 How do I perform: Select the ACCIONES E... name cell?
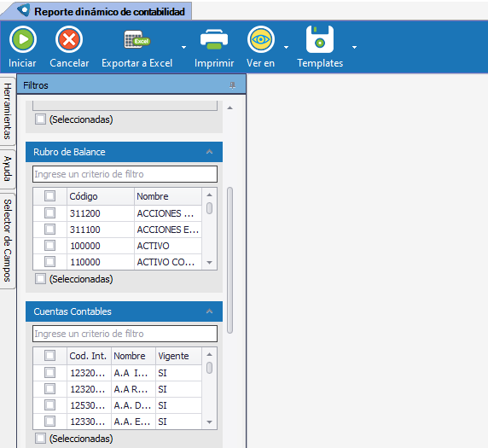168,230
